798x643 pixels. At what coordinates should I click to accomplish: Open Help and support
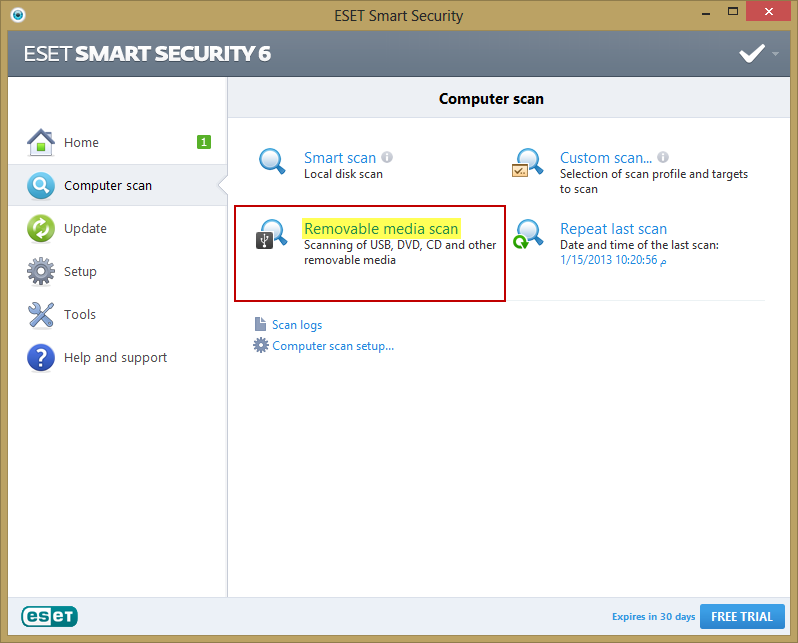click(118, 357)
